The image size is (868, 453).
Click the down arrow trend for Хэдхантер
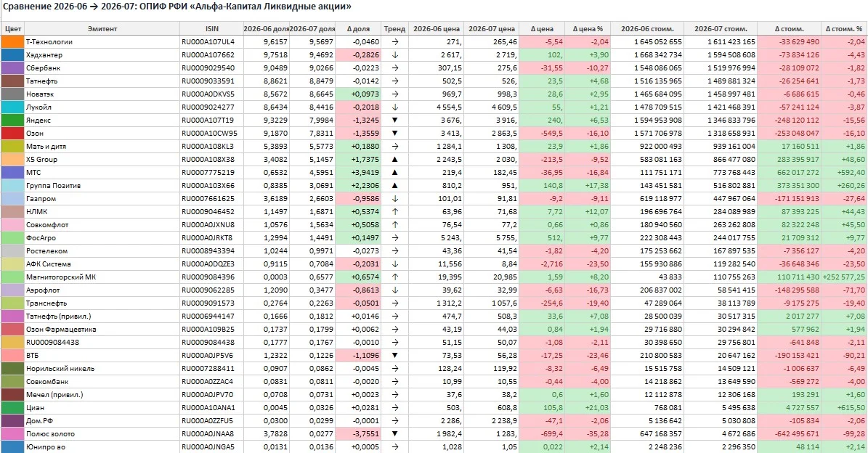coord(394,54)
